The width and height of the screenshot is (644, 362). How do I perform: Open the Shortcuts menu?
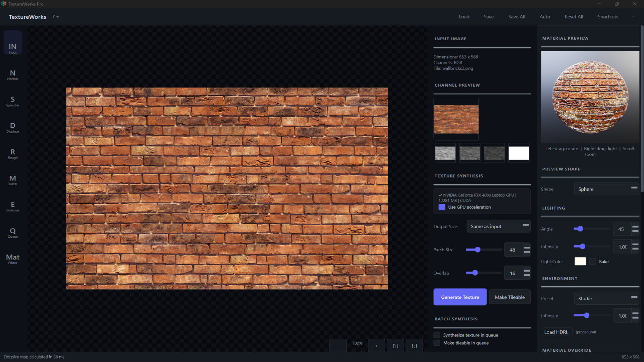(x=608, y=16)
